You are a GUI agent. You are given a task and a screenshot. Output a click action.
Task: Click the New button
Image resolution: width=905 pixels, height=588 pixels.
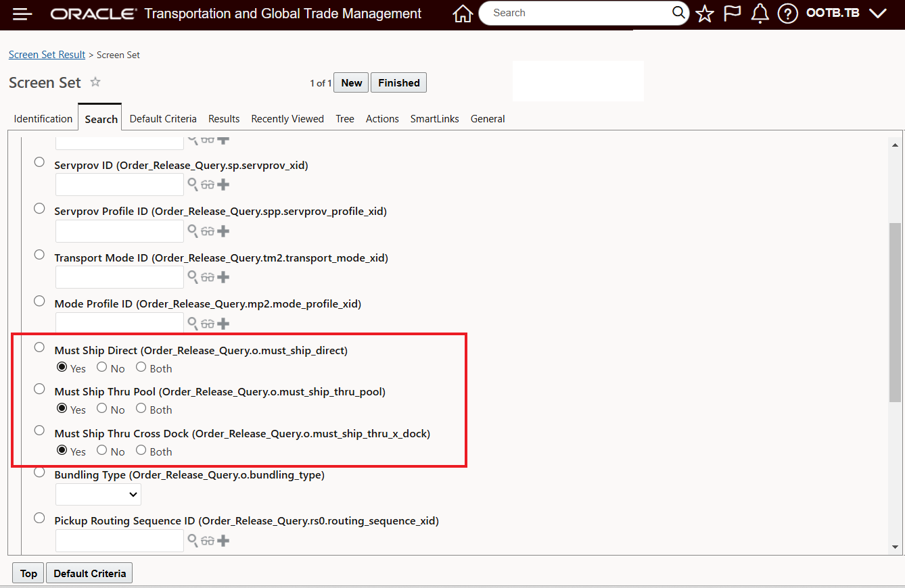point(352,82)
